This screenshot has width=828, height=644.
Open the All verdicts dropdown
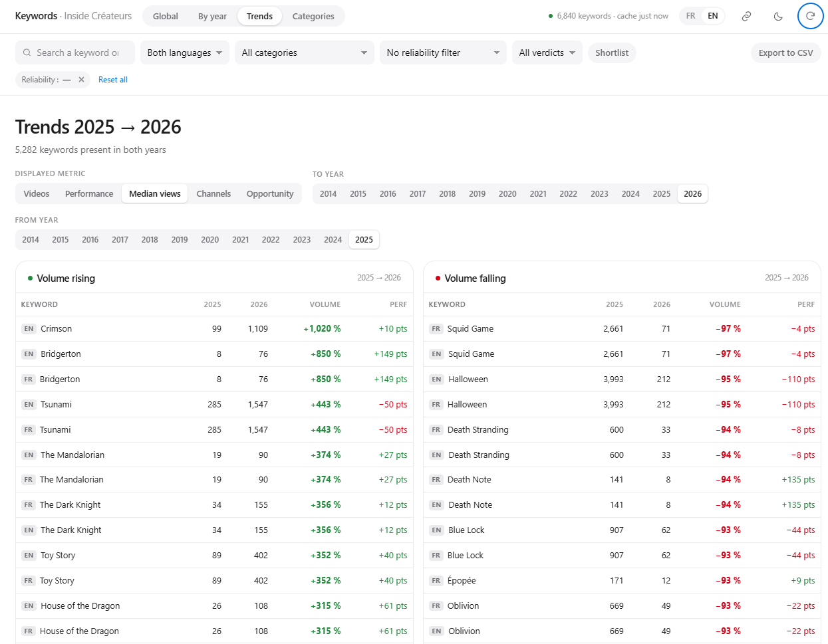point(547,53)
